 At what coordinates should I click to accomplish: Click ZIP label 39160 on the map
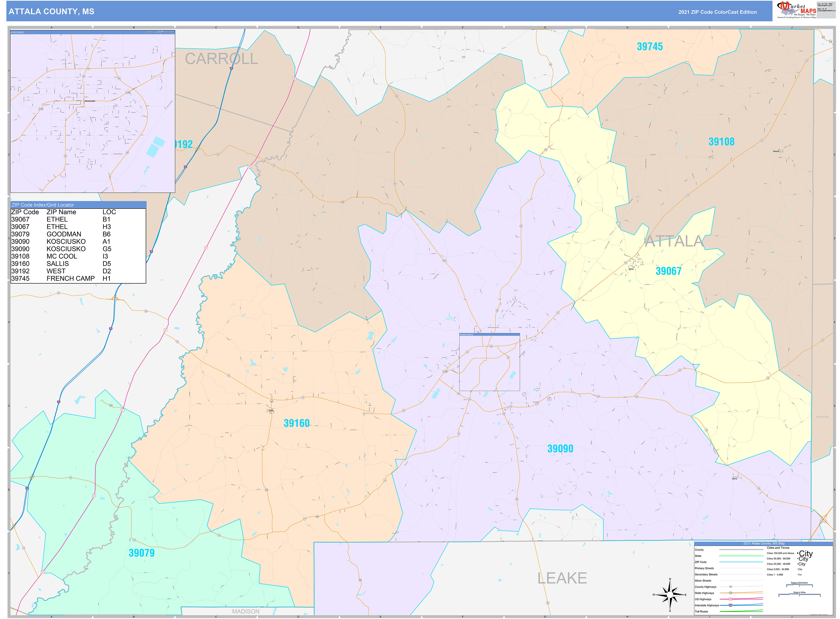tap(296, 423)
